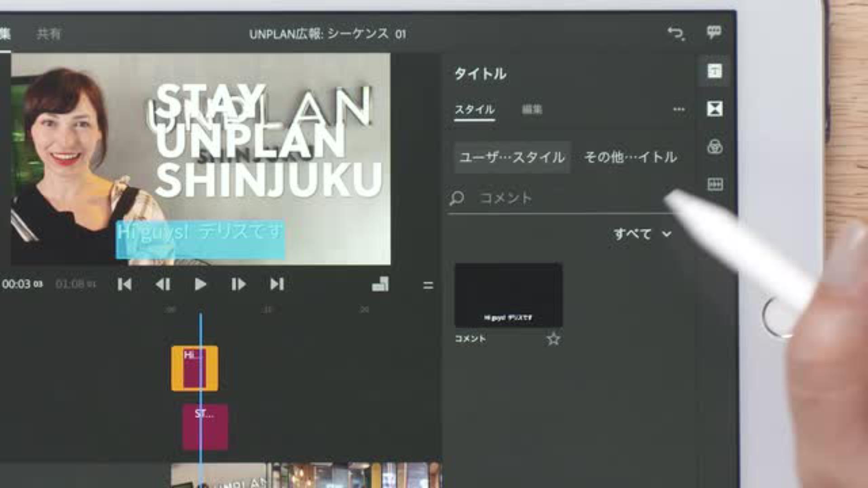Click the magnifier search icon

[457, 198]
